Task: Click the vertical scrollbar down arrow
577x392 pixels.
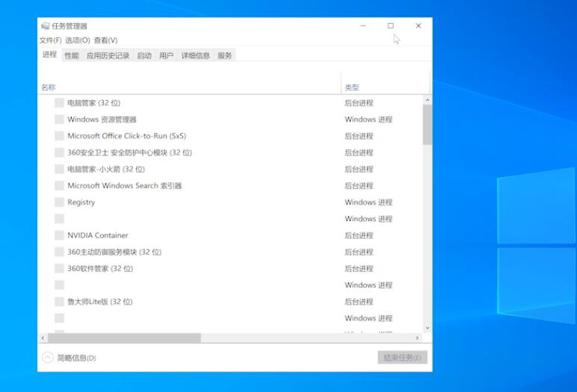Action: (428, 328)
